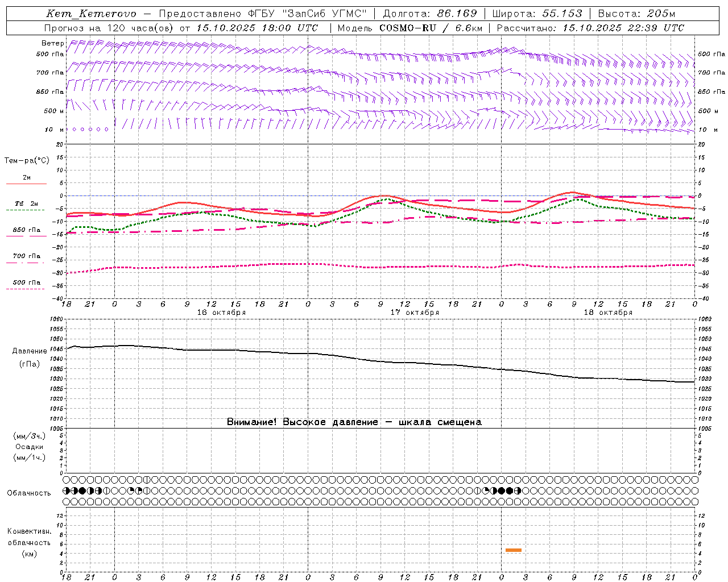Click the '16 октября' date label
728x582 pixels.
click(x=221, y=313)
